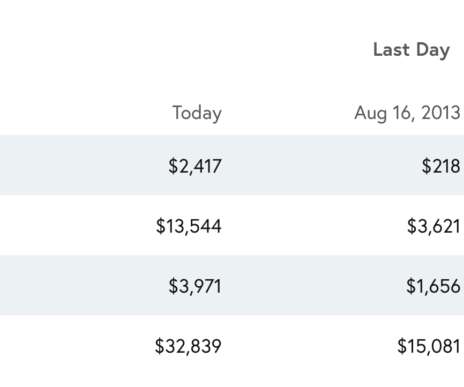Click the year 2013 in date
This screenshot has height=387, width=464.
pyautogui.click(x=441, y=112)
